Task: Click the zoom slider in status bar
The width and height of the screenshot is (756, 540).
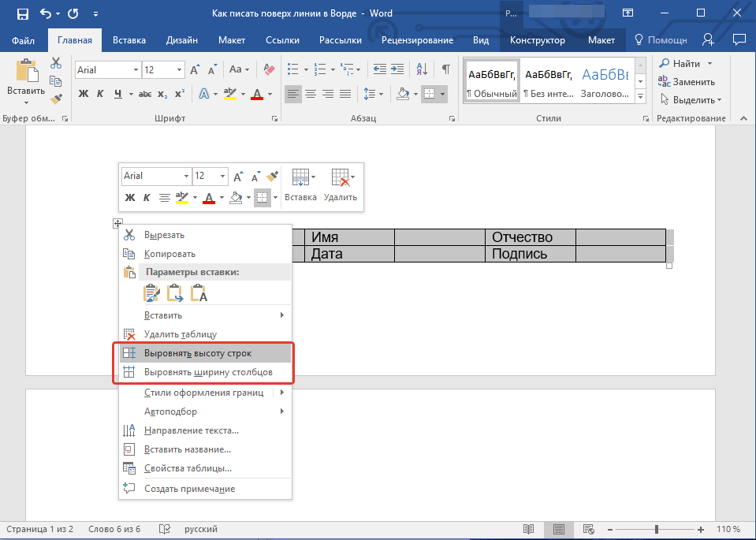Action: [x=656, y=529]
